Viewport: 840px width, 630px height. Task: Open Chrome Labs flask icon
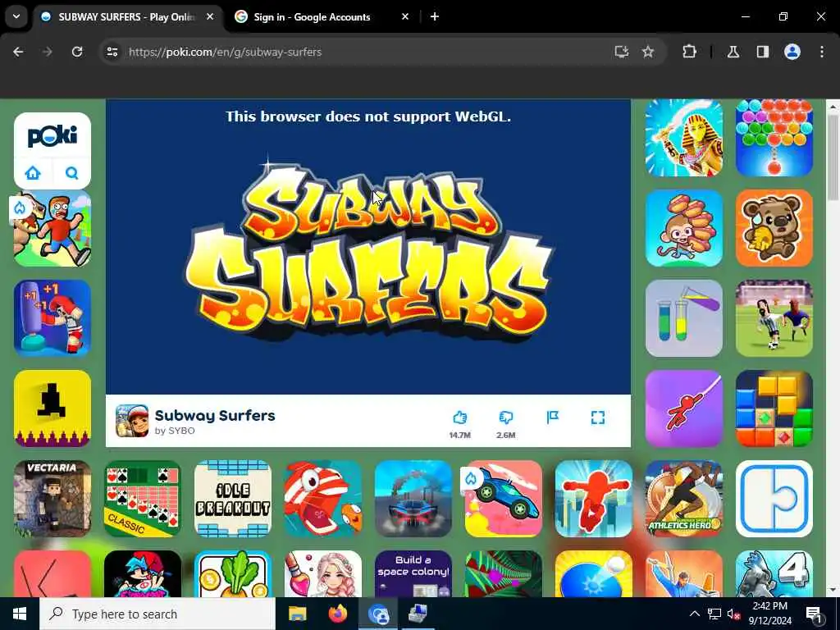[x=733, y=52]
